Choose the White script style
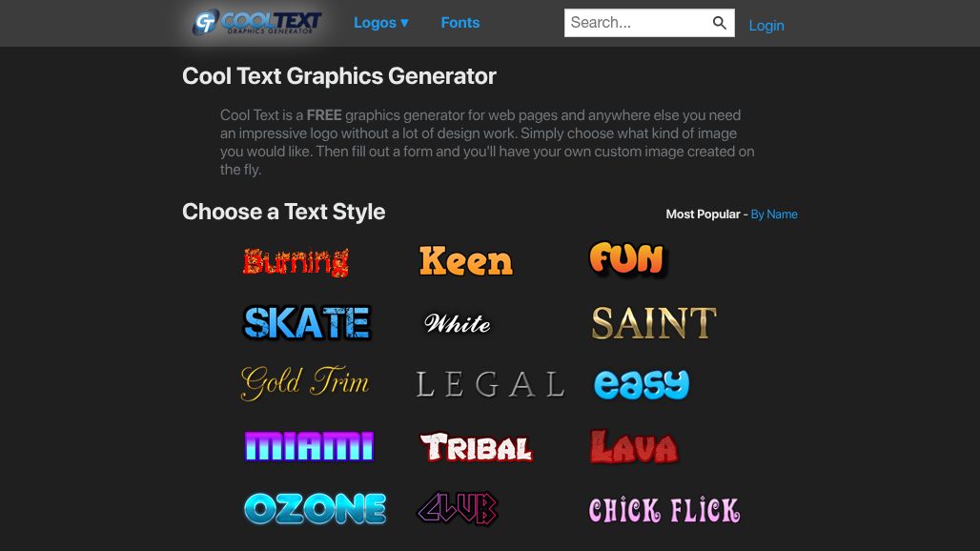This screenshot has width=980, height=551. click(457, 323)
